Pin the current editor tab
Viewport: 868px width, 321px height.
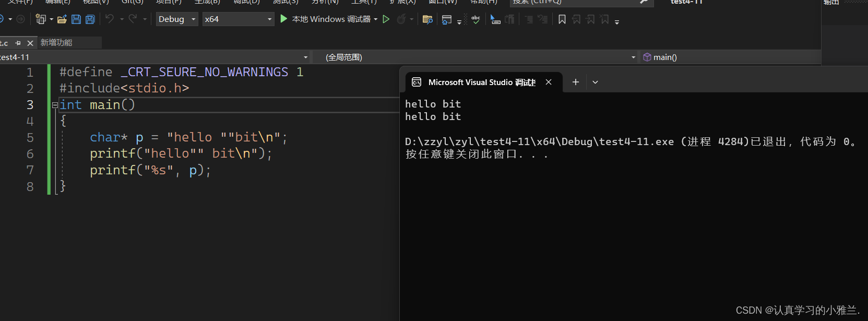pos(18,43)
